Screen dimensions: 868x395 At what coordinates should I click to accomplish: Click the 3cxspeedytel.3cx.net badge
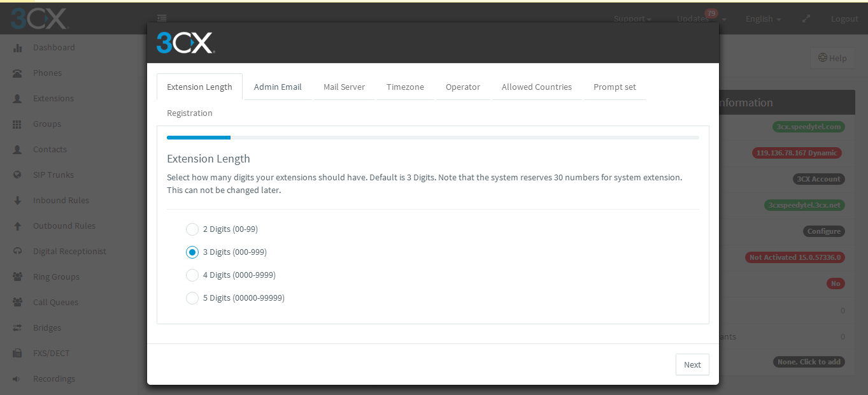[x=804, y=205]
